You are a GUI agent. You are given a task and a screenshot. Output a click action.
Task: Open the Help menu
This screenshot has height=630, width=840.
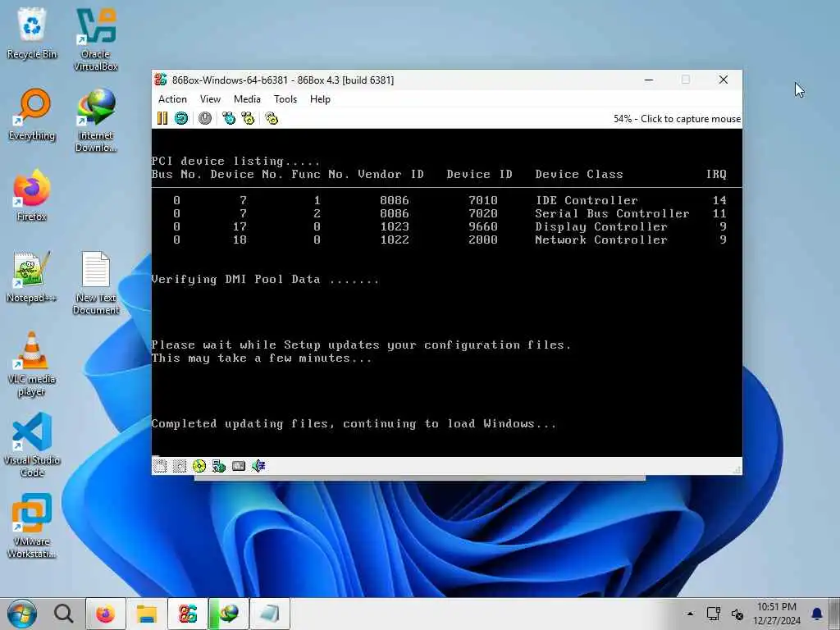(x=320, y=99)
